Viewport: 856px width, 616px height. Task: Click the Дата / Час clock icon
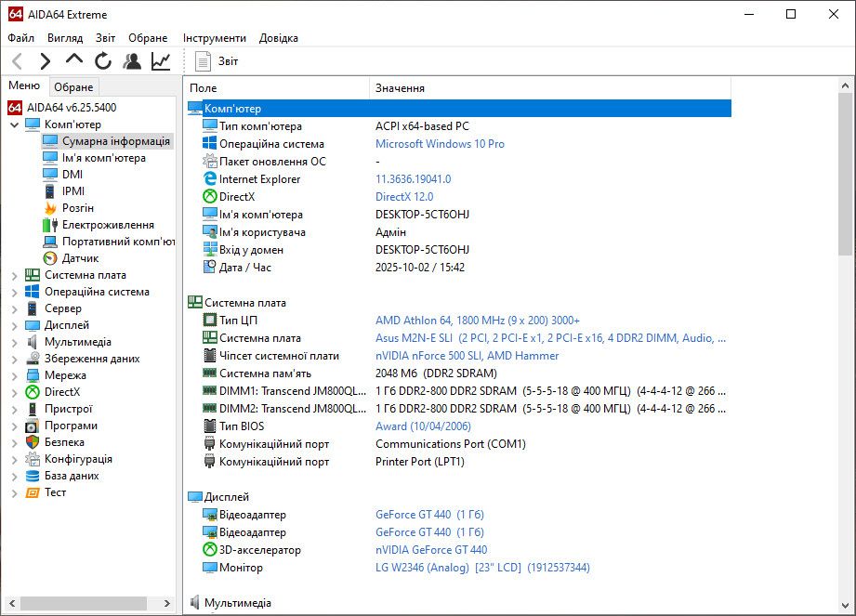(210, 267)
